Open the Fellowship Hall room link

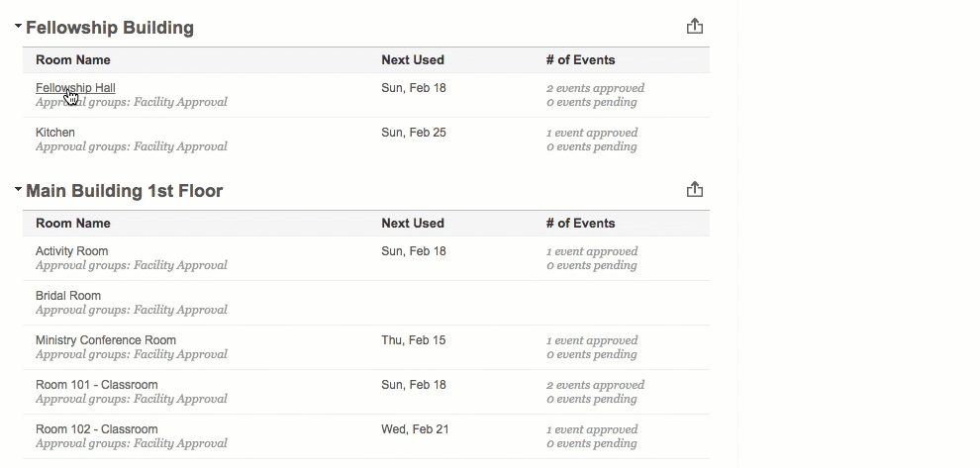click(75, 88)
